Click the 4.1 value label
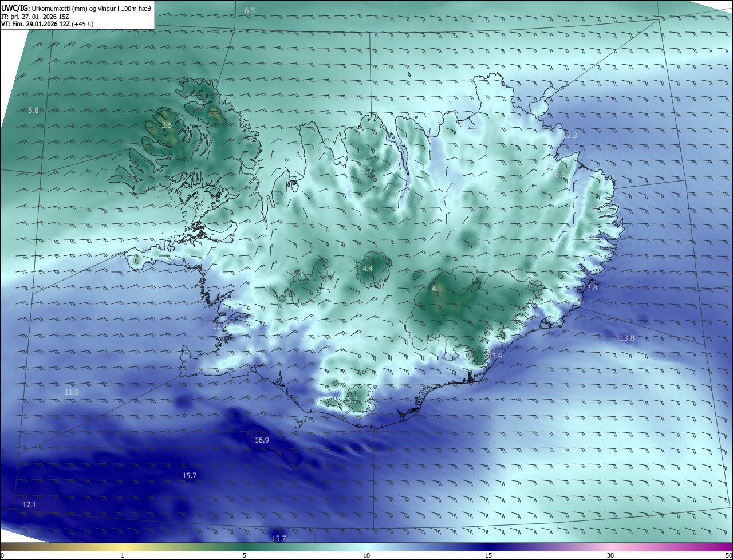Viewport: 733px width, 560px height. (x=437, y=289)
